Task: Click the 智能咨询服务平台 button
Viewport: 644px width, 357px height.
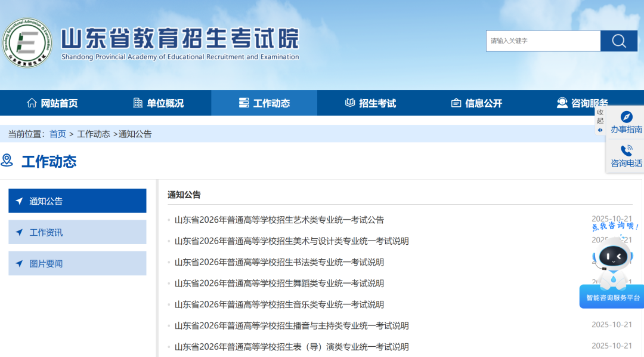Action: [x=612, y=297]
